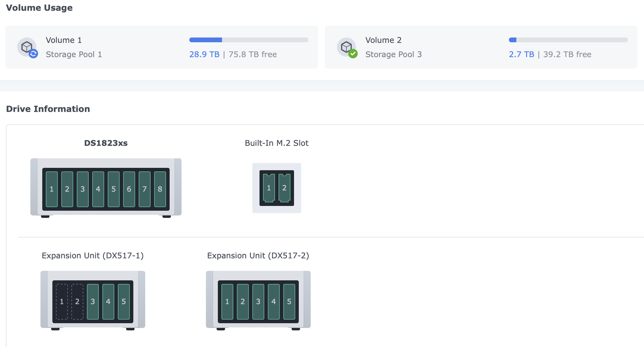
Task: Click the Volume 1 name label
Action: pyautogui.click(x=64, y=40)
